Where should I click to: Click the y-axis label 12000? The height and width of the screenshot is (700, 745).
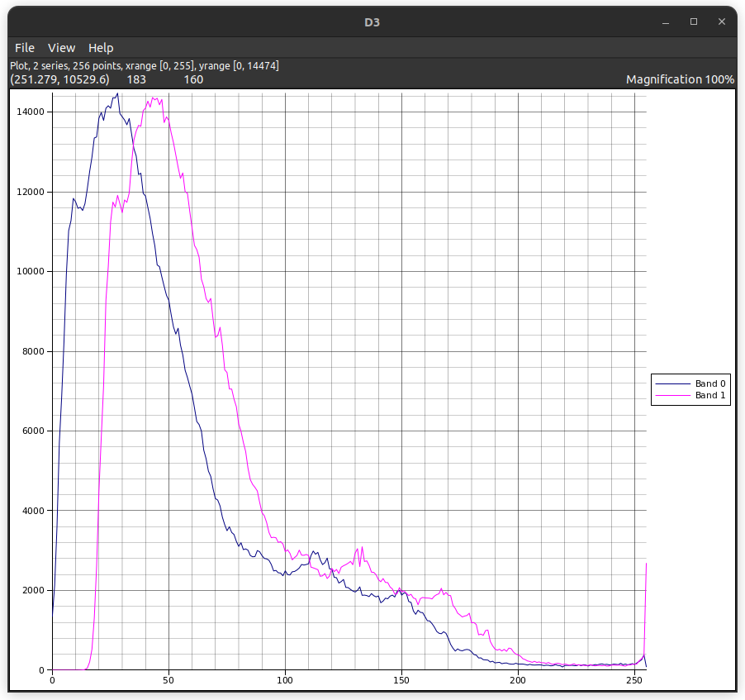[x=31, y=192]
